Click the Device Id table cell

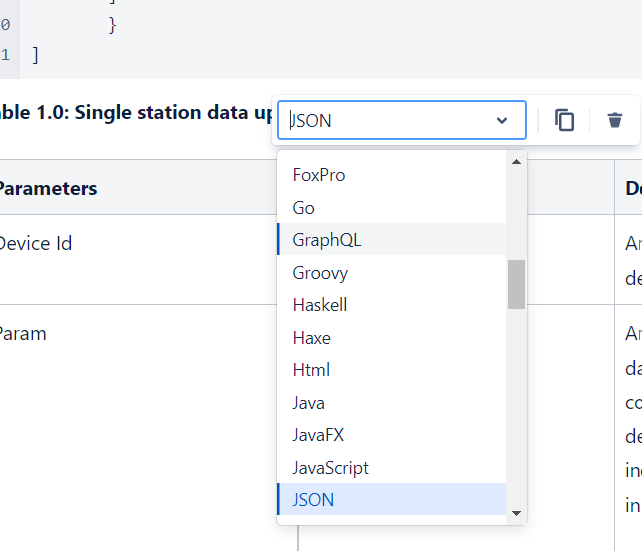[35, 243]
